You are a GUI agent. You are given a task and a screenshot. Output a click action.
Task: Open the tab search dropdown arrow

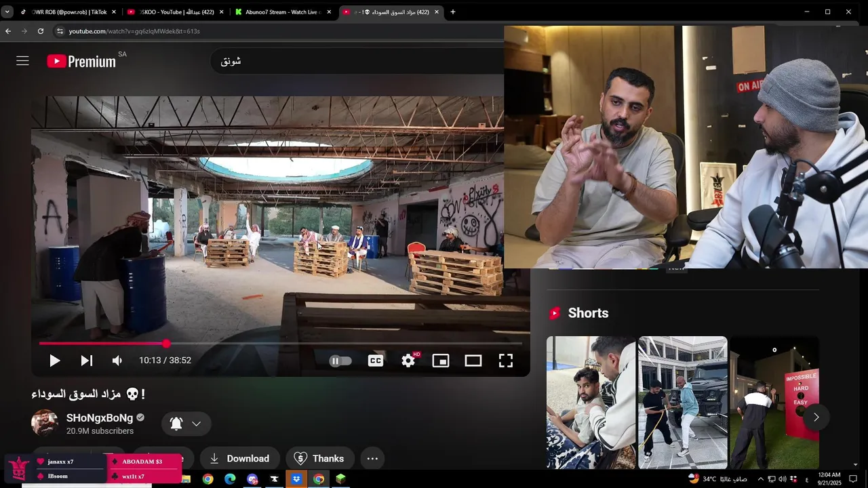tap(7, 12)
